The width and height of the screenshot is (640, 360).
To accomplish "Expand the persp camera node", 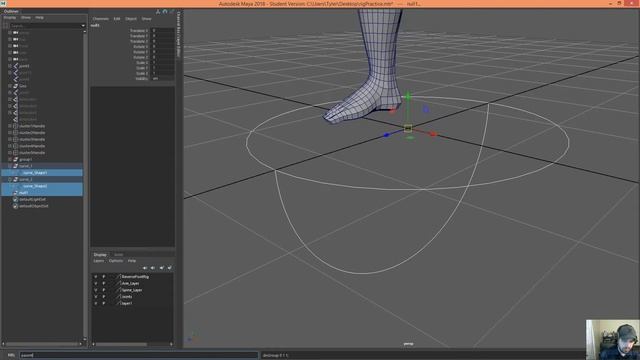I will click(10, 32).
